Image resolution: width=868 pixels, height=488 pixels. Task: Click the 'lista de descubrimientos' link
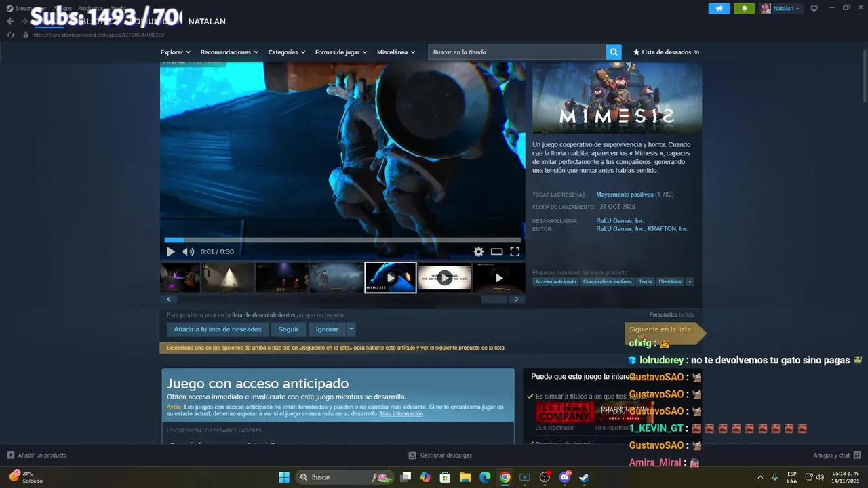(x=263, y=315)
